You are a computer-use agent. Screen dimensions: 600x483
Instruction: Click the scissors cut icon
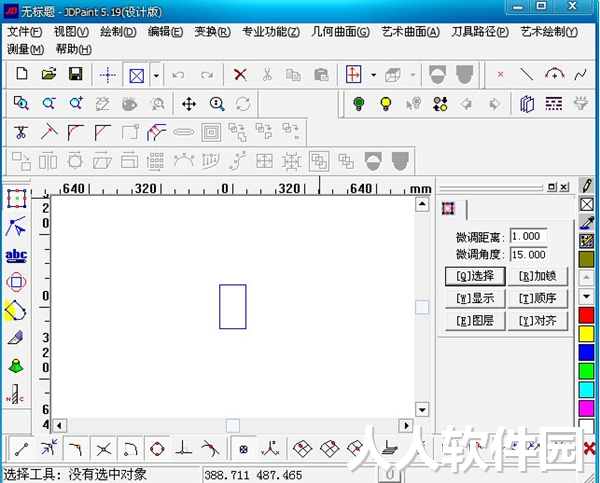[x=267, y=75]
